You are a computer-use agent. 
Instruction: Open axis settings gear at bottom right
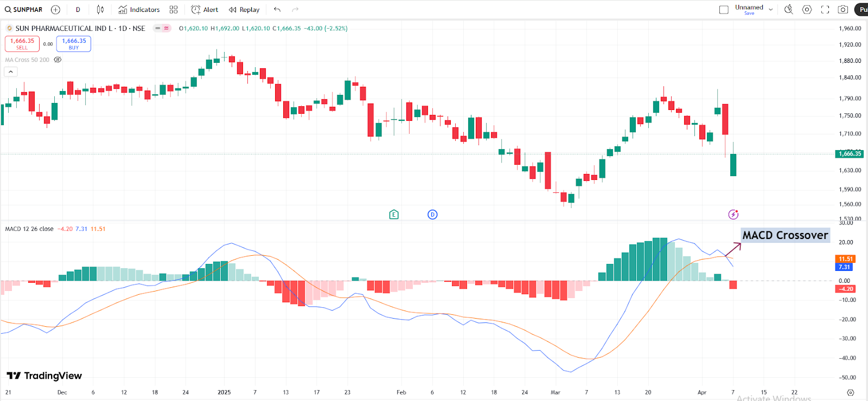tap(851, 392)
